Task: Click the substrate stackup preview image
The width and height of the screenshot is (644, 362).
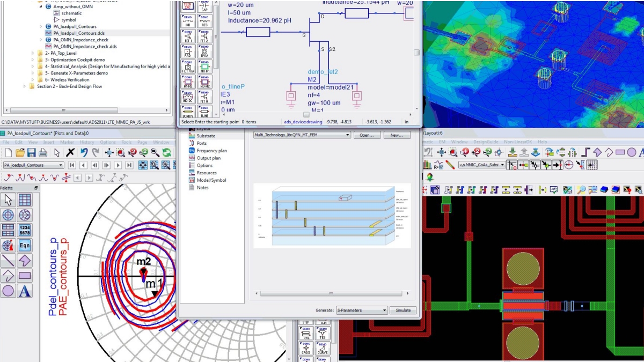Action: (x=332, y=216)
